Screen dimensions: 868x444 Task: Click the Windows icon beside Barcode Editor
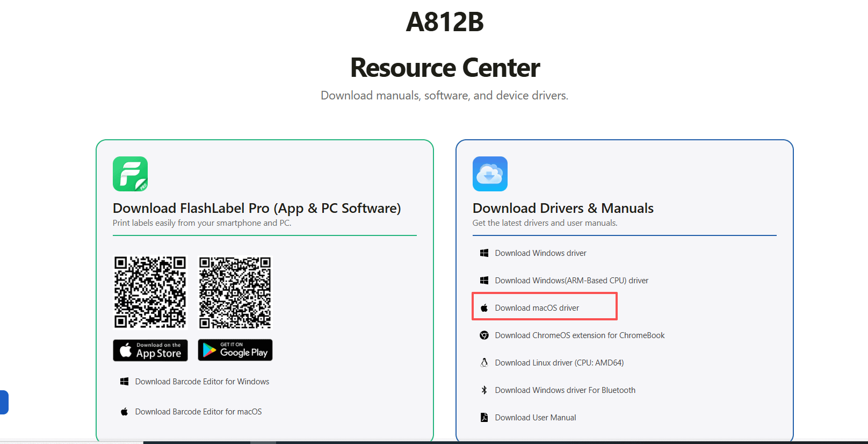click(124, 382)
